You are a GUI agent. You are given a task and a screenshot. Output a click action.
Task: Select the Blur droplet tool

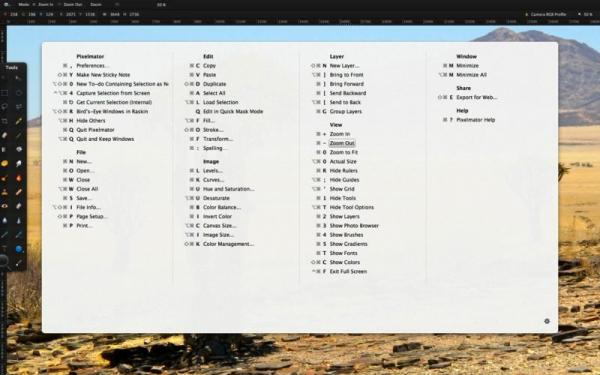5,220
